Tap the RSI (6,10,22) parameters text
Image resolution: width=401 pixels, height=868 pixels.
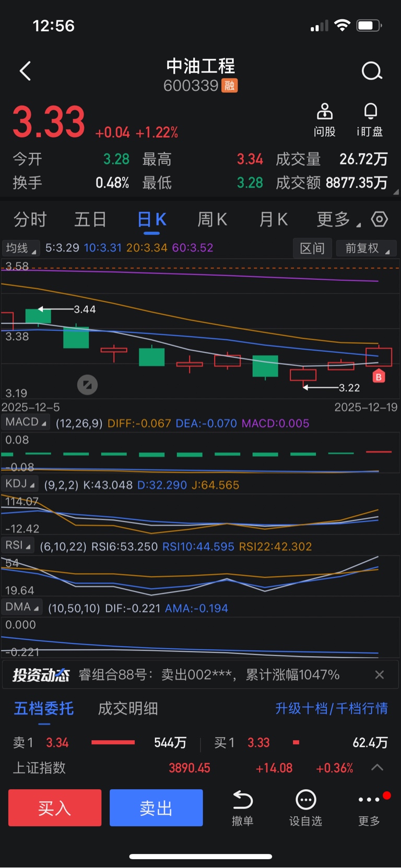pos(63,546)
